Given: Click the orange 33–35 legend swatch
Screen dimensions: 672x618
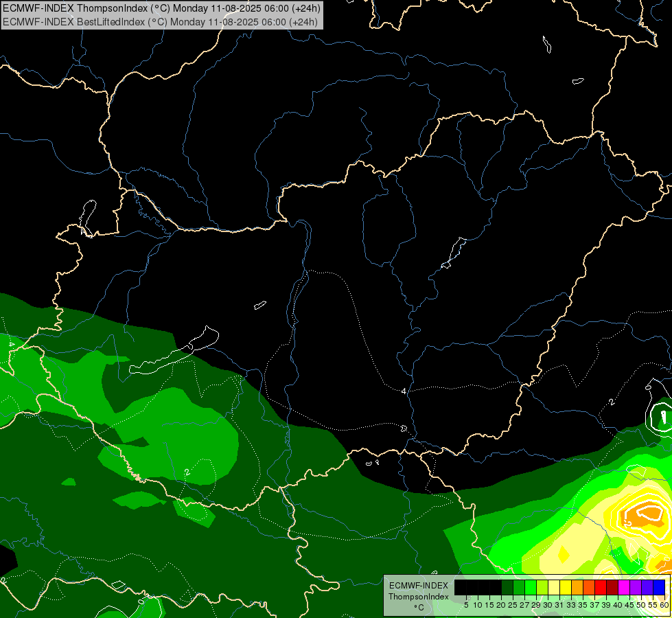Looking at the screenshot, I should [x=577, y=587].
